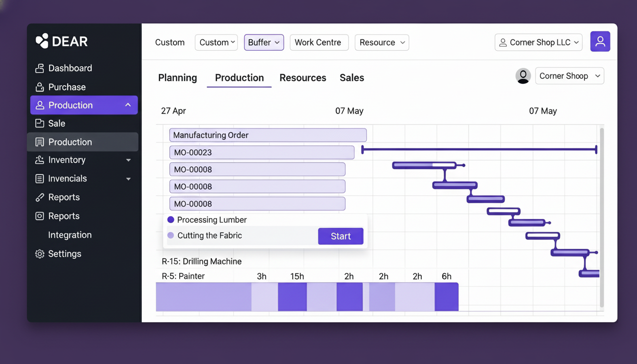Click the Inventory sidebar icon
The height and width of the screenshot is (364, 637).
(40, 160)
